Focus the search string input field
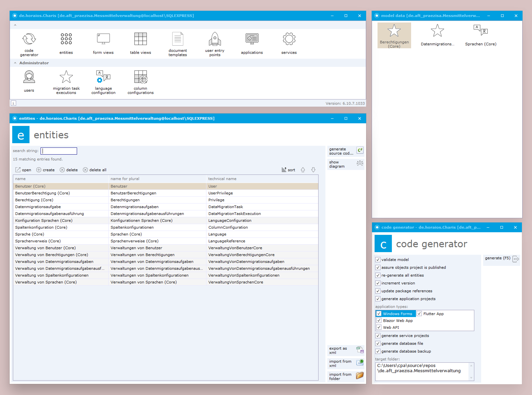The image size is (532, 395). tap(59, 151)
